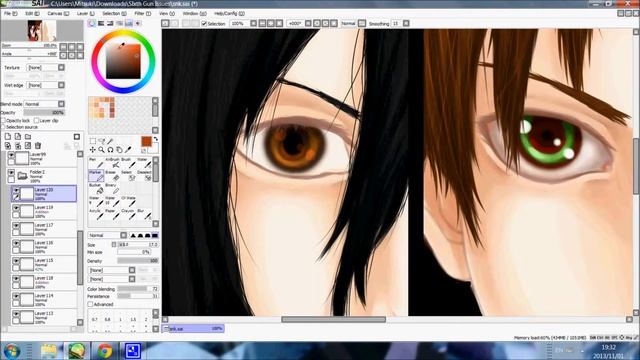Open the File menu
Viewport: 640px width, 360px height.
[10, 13]
